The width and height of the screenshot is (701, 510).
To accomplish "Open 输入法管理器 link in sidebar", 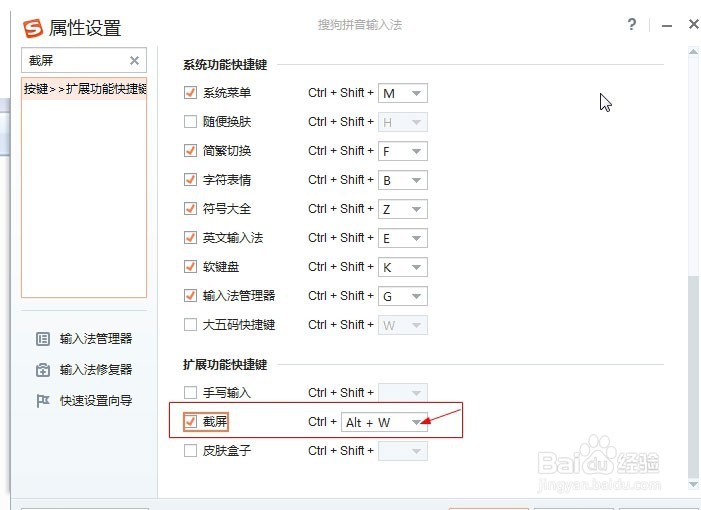I will coord(96,339).
